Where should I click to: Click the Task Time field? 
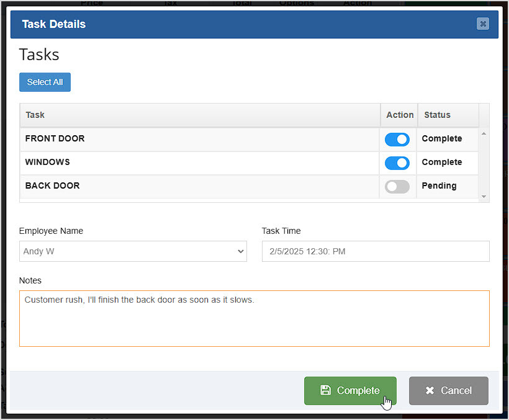point(375,251)
